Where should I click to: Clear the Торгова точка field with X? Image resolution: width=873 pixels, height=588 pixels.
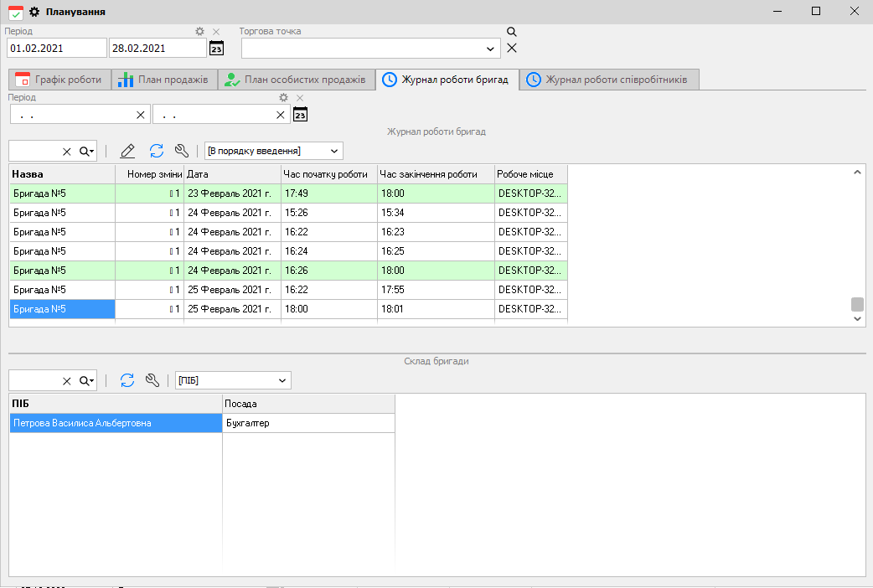coord(512,48)
